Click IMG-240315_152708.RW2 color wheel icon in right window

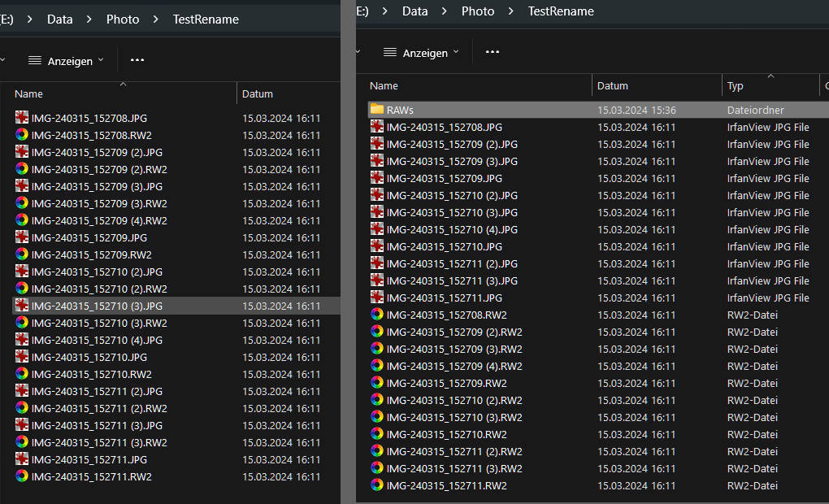coord(377,315)
